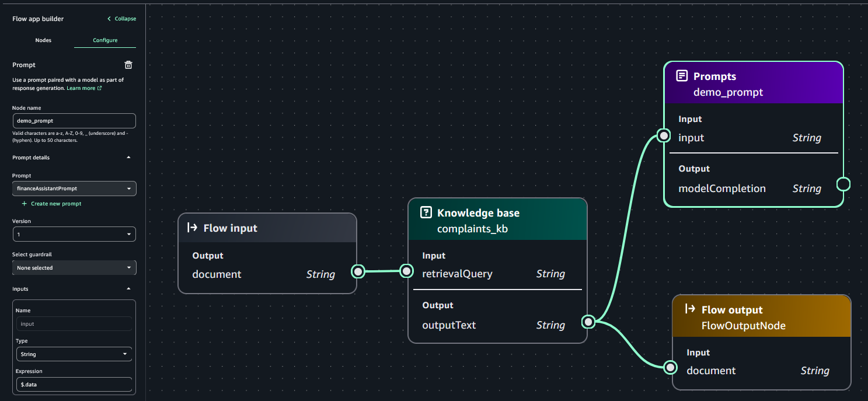Click the Knowledge base question mark icon
Screen dimensions: 868x401
pos(426,212)
